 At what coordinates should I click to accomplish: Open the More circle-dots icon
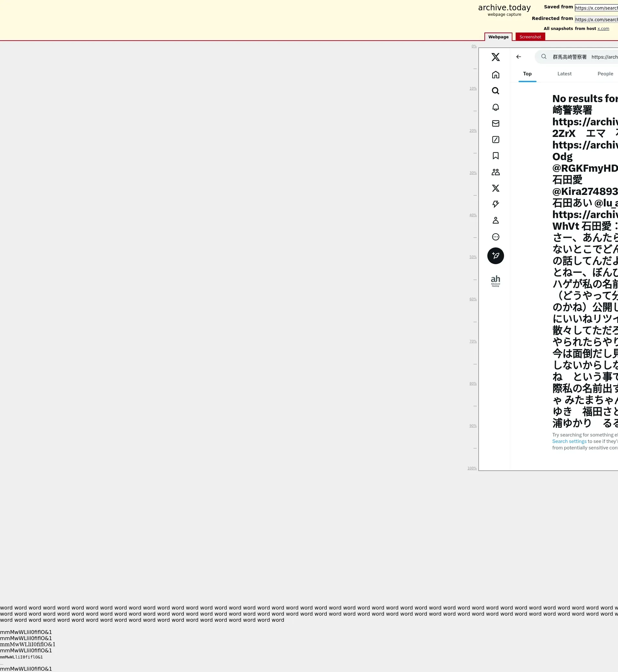click(495, 237)
